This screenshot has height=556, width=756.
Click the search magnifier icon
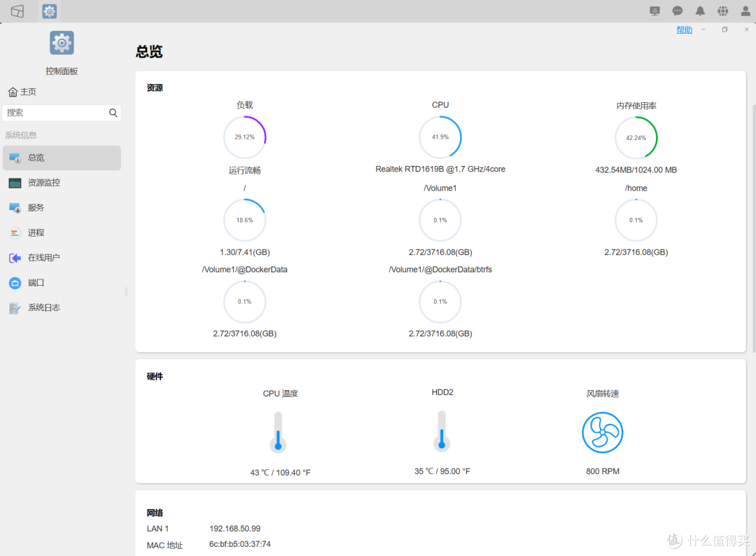[113, 113]
